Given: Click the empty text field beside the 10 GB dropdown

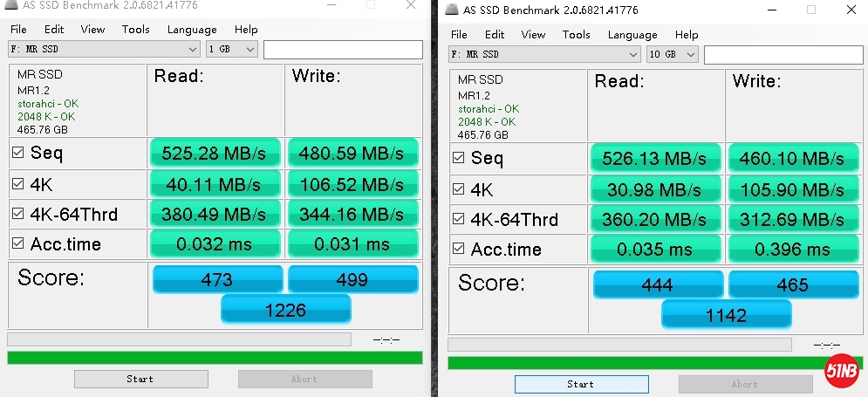Looking at the screenshot, I should pos(783,54).
